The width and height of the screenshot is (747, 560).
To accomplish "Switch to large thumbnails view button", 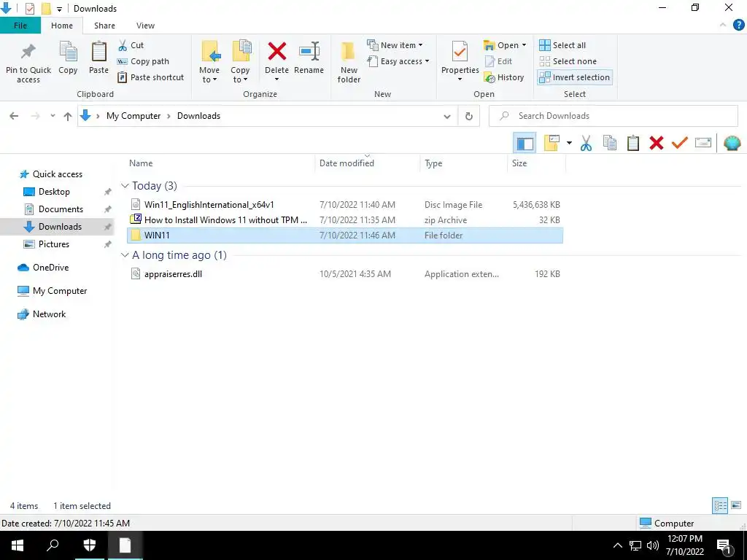I will tap(736, 505).
